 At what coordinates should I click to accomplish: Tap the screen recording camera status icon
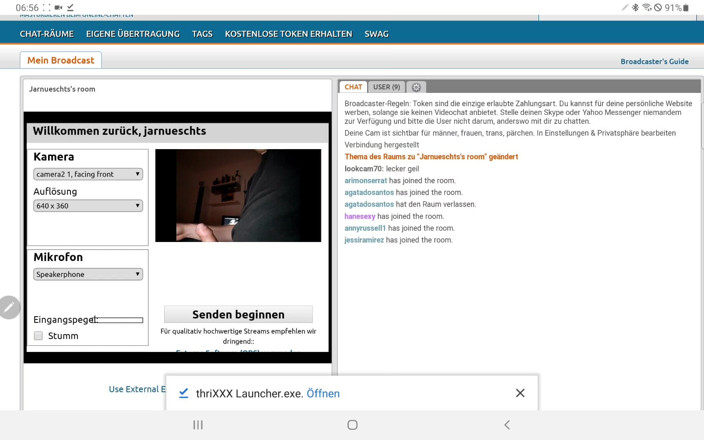pos(58,8)
